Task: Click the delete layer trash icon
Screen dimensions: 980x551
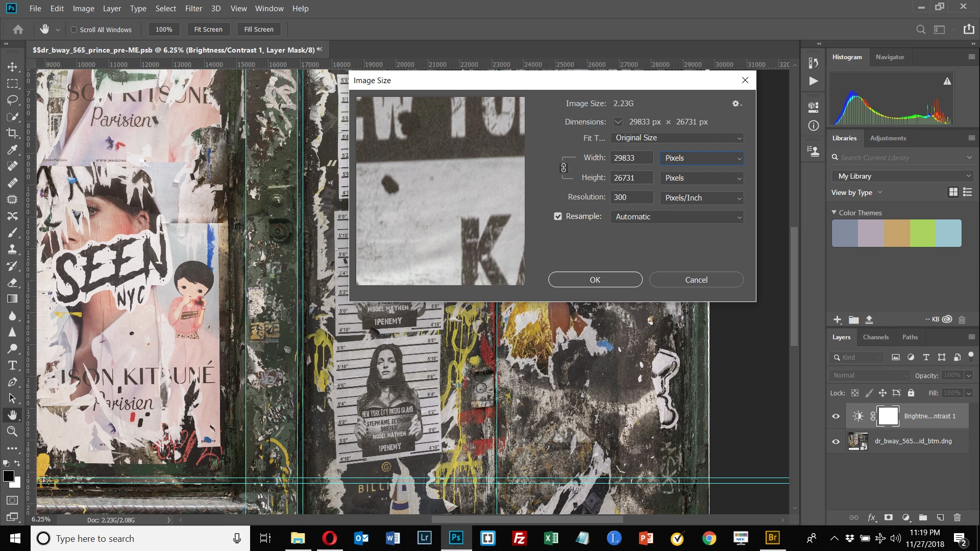Action: (958, 517)
